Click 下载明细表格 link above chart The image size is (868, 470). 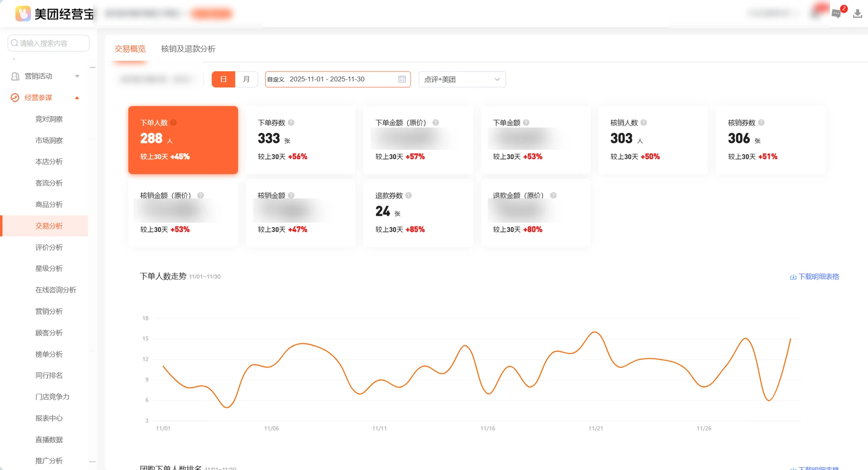814,277
